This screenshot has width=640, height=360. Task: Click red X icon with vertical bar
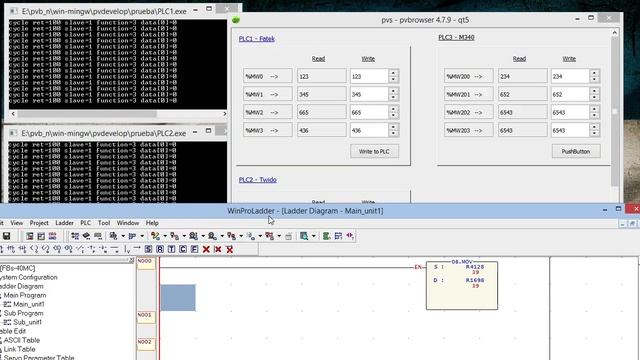coord(218,249)
